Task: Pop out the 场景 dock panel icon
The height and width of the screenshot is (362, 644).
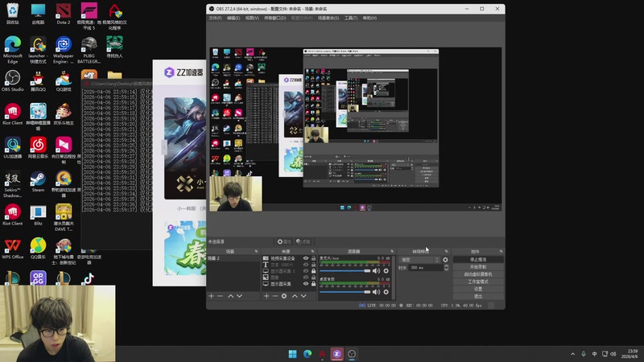Action: (x=256, y=251)
